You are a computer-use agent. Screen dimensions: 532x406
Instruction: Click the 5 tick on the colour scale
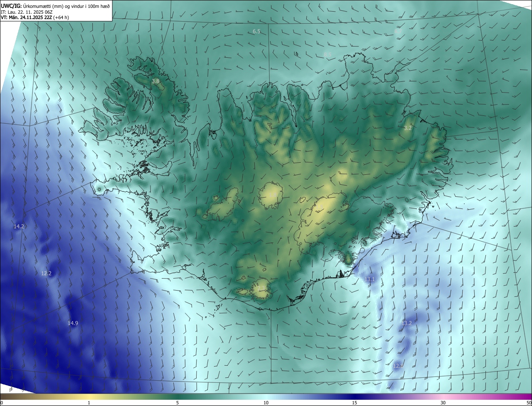click(x=177, y=403)
